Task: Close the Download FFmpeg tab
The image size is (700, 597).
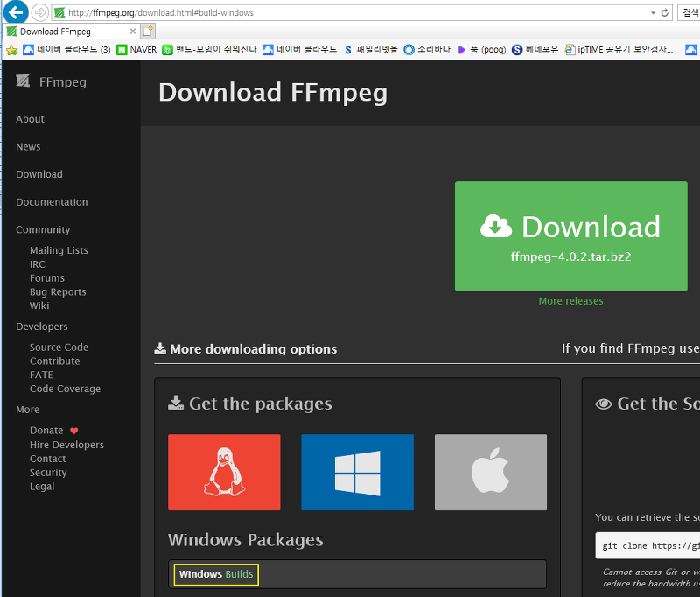Action: (x=133, y=32)
